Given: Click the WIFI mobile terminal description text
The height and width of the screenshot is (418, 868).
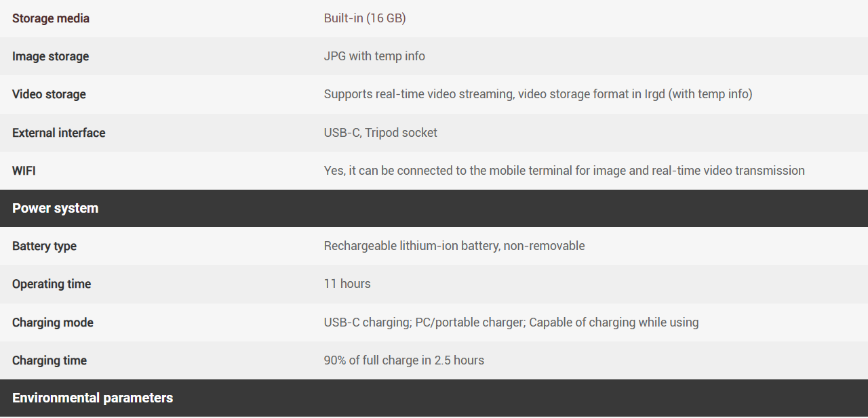Looking at the screenshot, I should point(564,171).
